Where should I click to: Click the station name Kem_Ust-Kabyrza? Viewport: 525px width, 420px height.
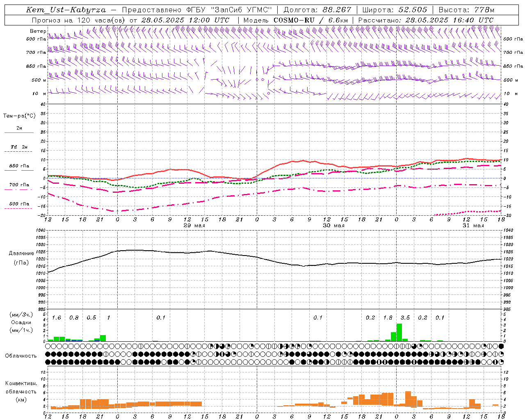(x=66, y=10)
